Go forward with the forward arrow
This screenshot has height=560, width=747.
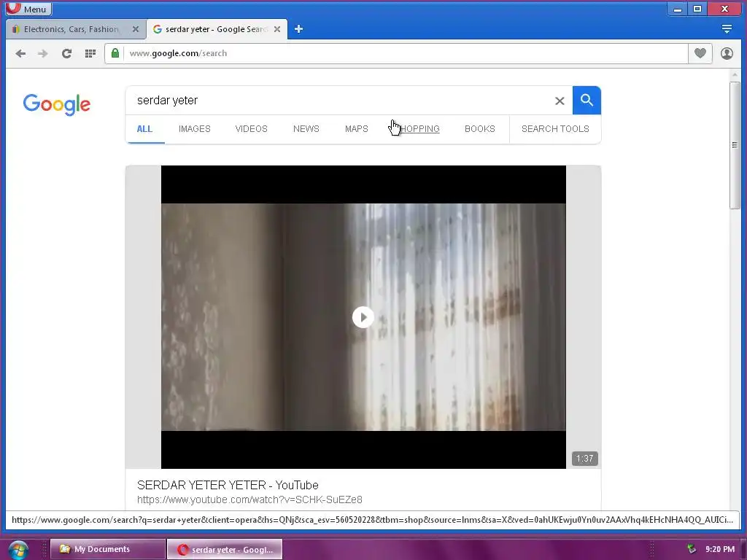tap(43, 53)
